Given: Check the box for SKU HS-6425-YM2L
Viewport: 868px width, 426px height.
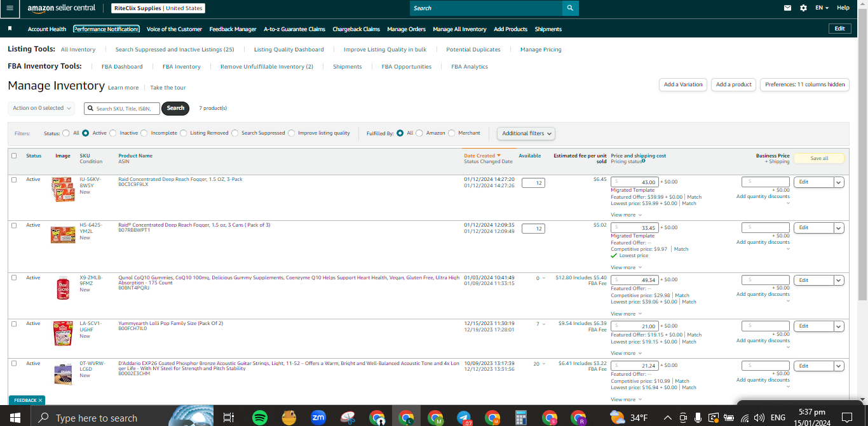Looking at the screenshot, I should [14, 225].
